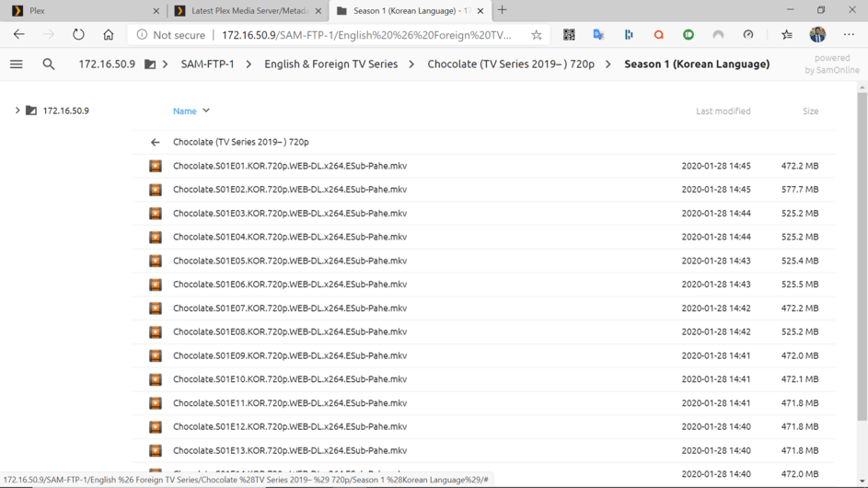This screenshot has width=868, height=488.
Task: Open Chocolate.S01E02 mkv file
Action: pos(290,190)
